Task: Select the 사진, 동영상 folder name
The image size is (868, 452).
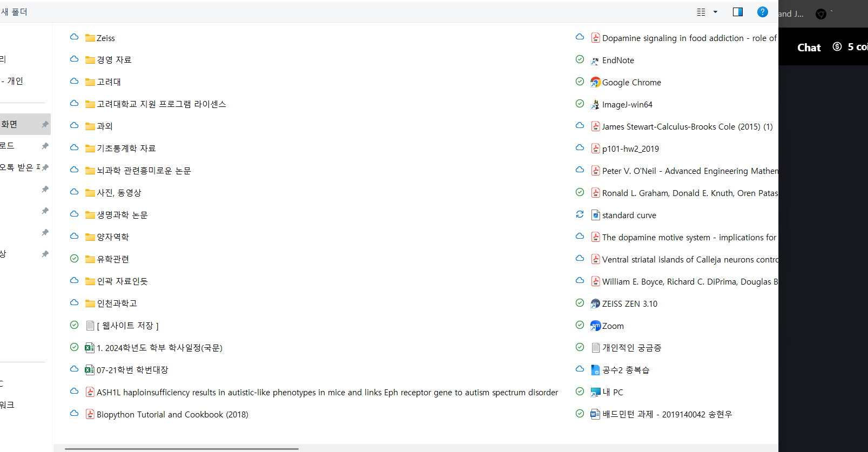Action: click(x=119, y=193)
